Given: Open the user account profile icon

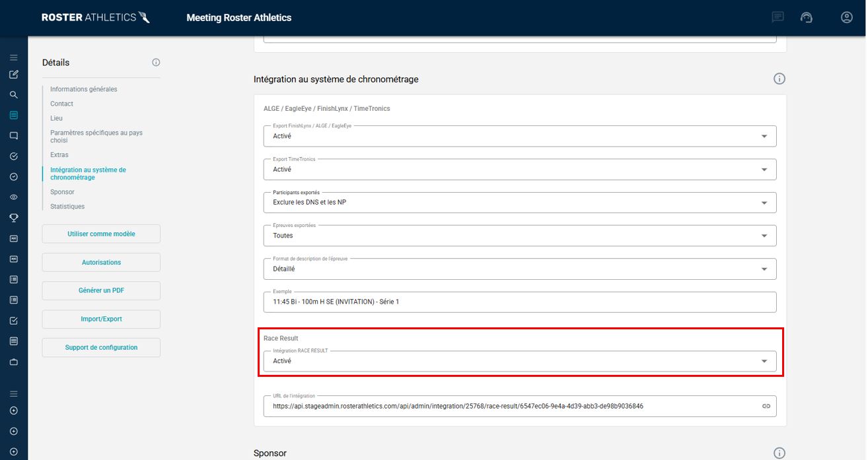Looking at the screenshot, I should (847, 18).
